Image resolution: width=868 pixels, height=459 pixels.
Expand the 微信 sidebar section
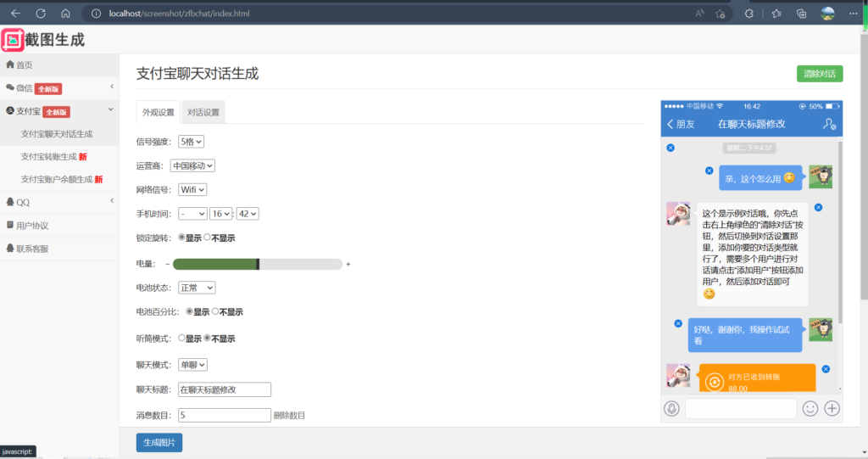click(x=59, y=88)
